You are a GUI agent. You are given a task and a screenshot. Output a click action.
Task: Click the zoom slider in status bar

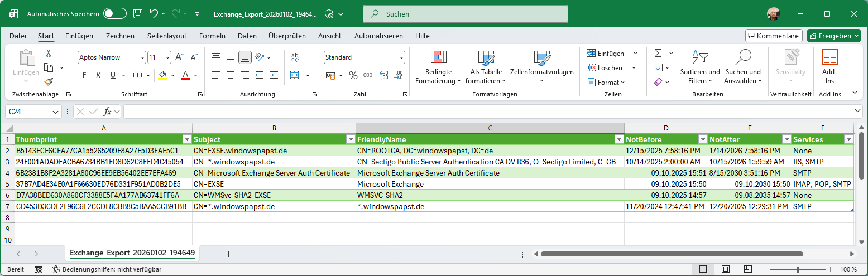[798, 269]
